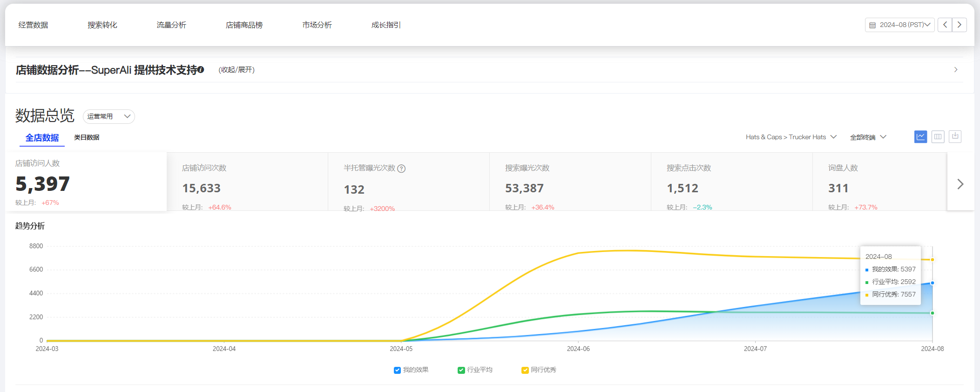The image size is (980, 392).
Task: Go to previous month arrow
Action: point(945,25)
